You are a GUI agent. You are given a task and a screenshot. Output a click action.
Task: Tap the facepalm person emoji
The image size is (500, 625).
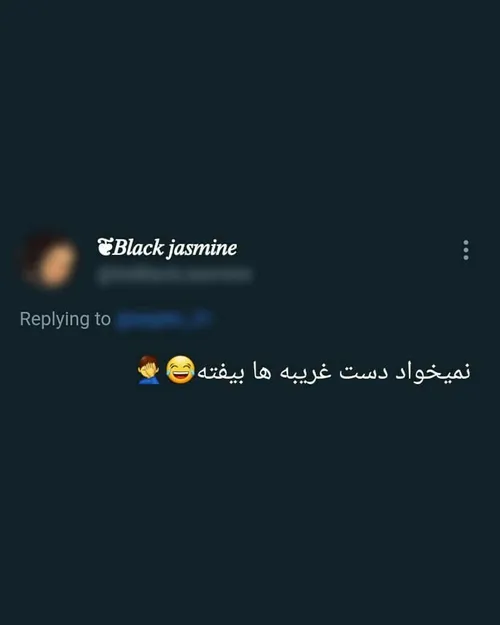tap(149, 370)
